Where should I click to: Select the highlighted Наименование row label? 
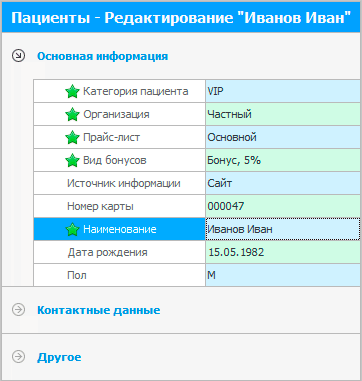click(x=120, y=229)
